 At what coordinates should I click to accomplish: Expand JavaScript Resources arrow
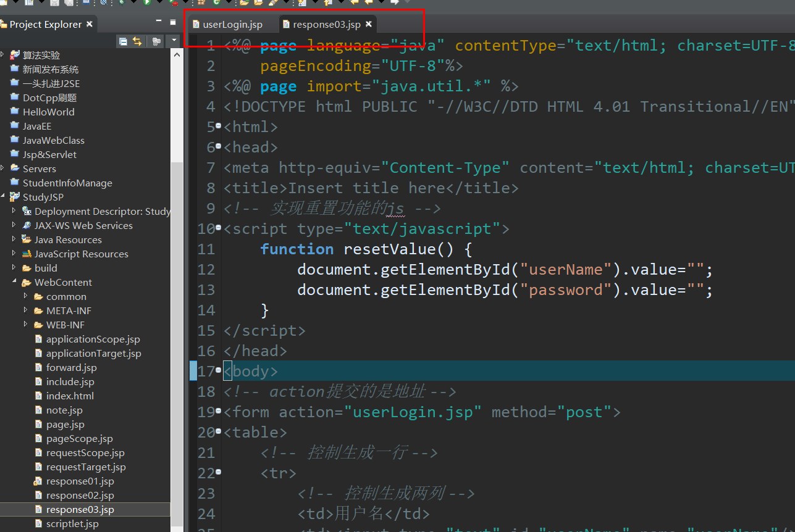(14, 254)
